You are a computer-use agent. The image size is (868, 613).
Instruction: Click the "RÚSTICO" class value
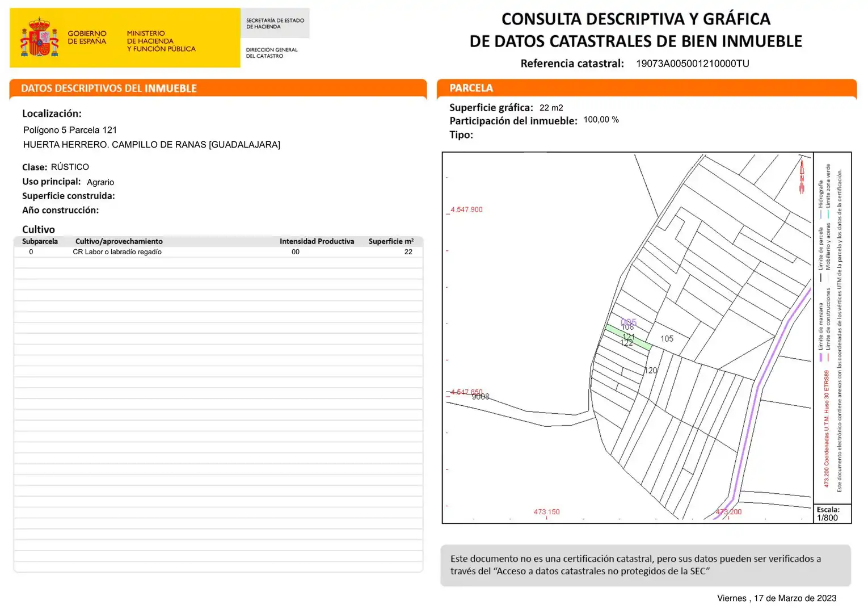pyautogui.click(x=70, y=167)
